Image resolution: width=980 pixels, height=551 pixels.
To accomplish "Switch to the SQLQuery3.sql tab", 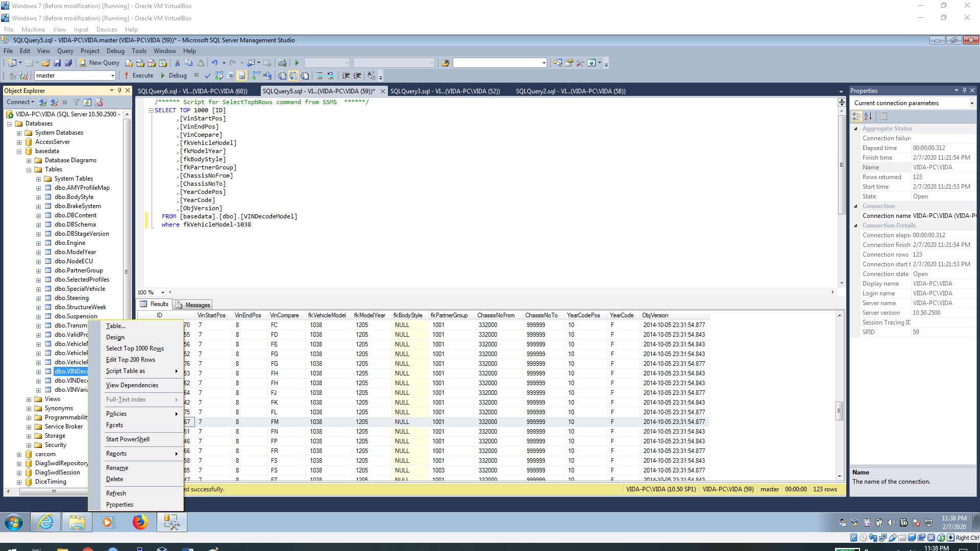I will coord(445,91).
